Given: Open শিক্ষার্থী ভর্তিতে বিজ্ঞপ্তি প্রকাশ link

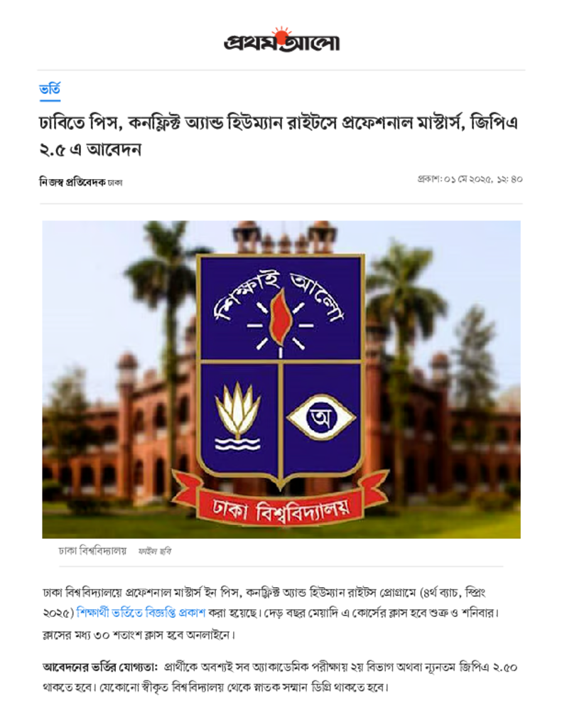Looking at the screenshot, I should (x=141, y=613).
